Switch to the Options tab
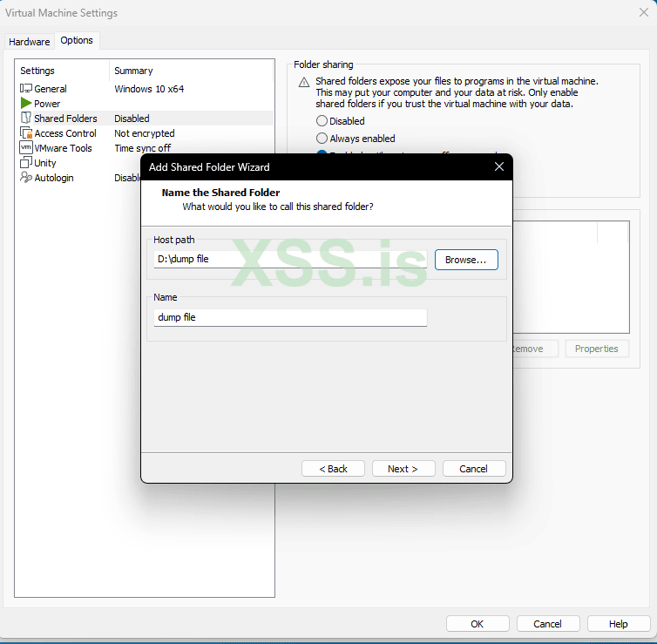 point(77,40)
